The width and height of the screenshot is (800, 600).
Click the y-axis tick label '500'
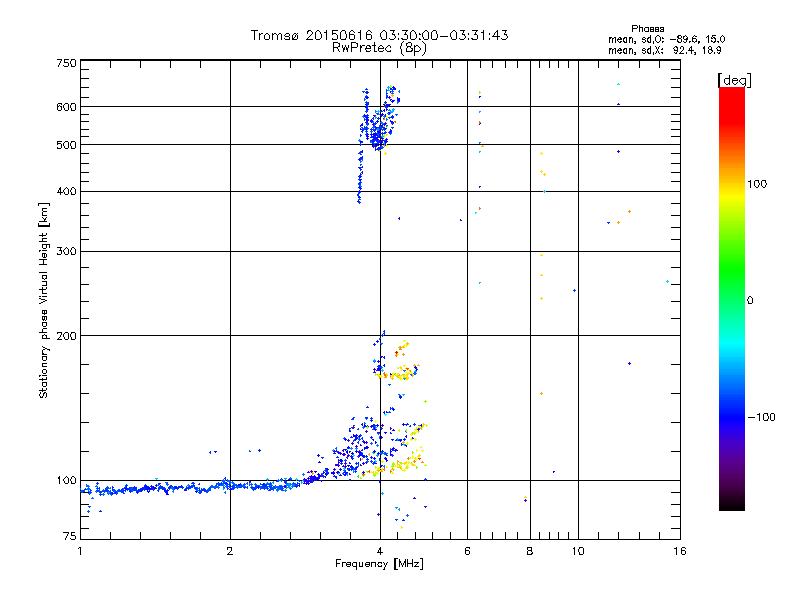pos(66,145)
